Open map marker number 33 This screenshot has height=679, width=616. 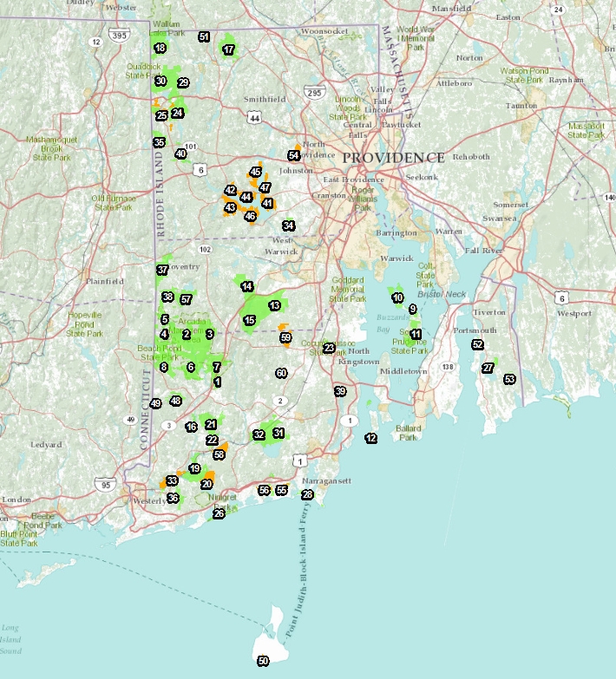pyautogui.click(x=172, y=480)
